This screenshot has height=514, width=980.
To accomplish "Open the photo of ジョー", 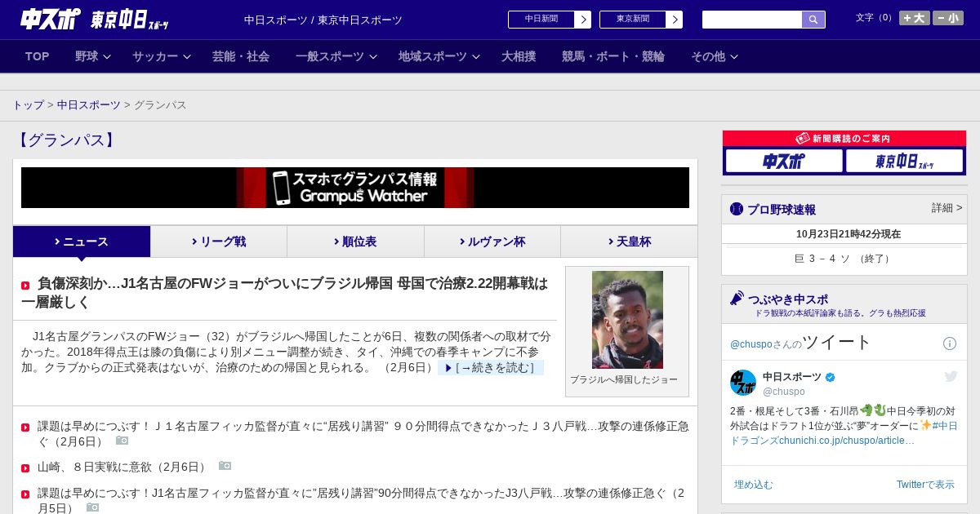I will [x=627, y=320].
